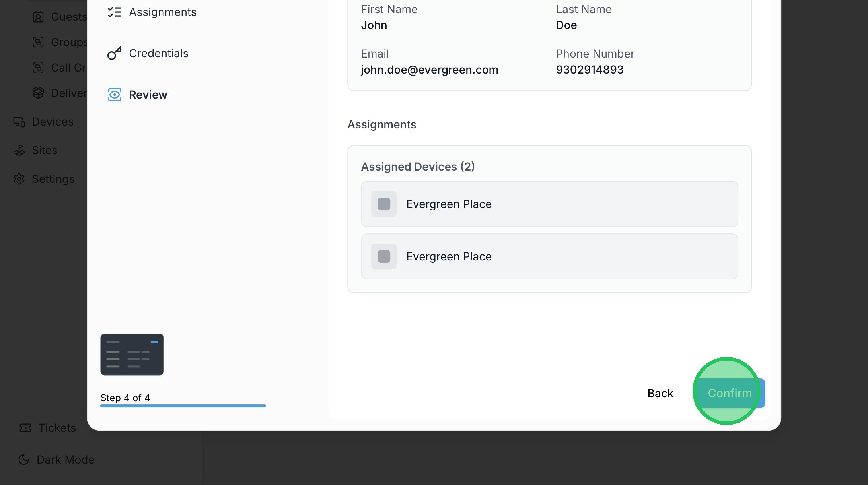Viewport: 868px width, 485px height.
Task: Click the dark preview thumbnail
Action: coord(132,354)
